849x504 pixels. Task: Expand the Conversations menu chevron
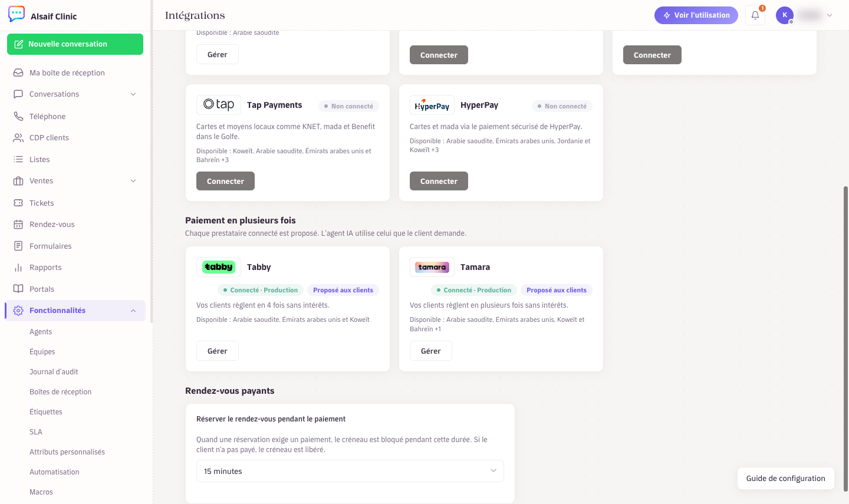coord(133,94)
